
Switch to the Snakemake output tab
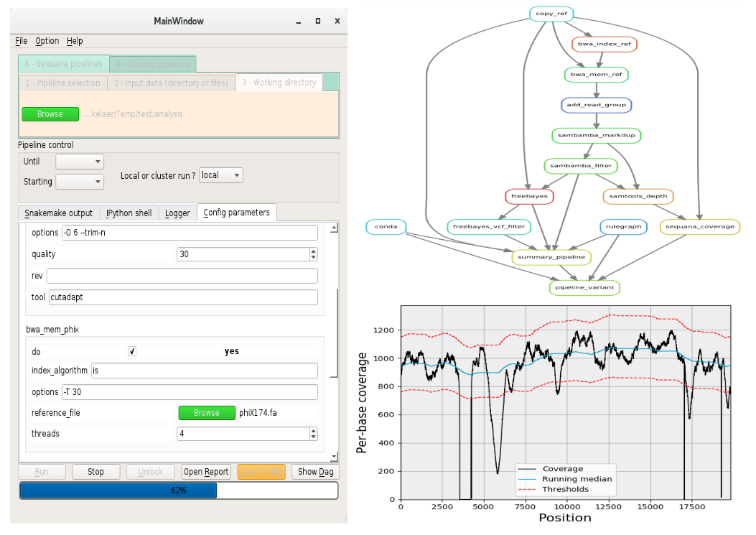tap(58, 213)
